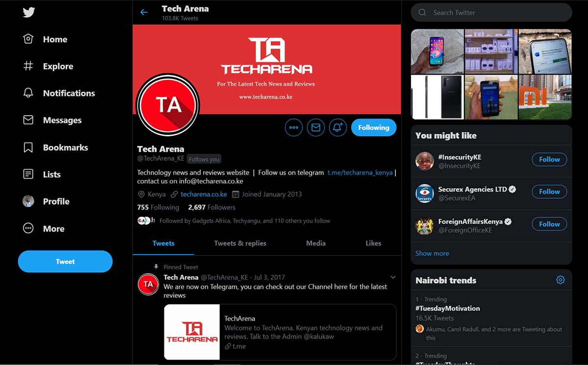Image resolution: width=588 pixels, height=365 pixels.
Task: Expand the More menu in sidebar
Action: tap(28, 229)
